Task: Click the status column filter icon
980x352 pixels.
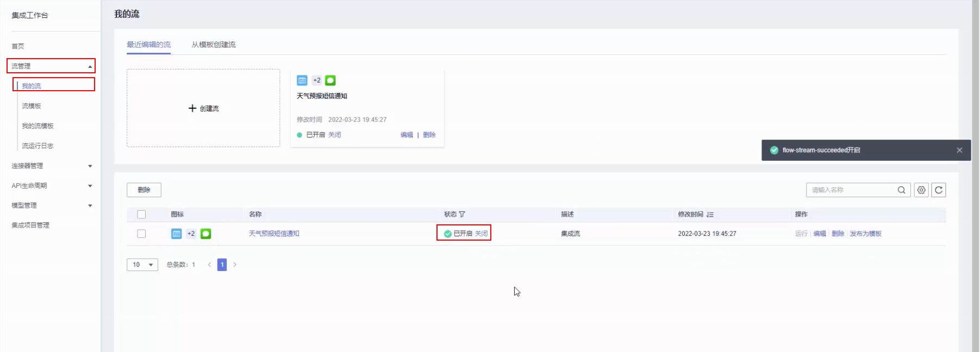Action: pyautogui.click(x=462, y=215)
